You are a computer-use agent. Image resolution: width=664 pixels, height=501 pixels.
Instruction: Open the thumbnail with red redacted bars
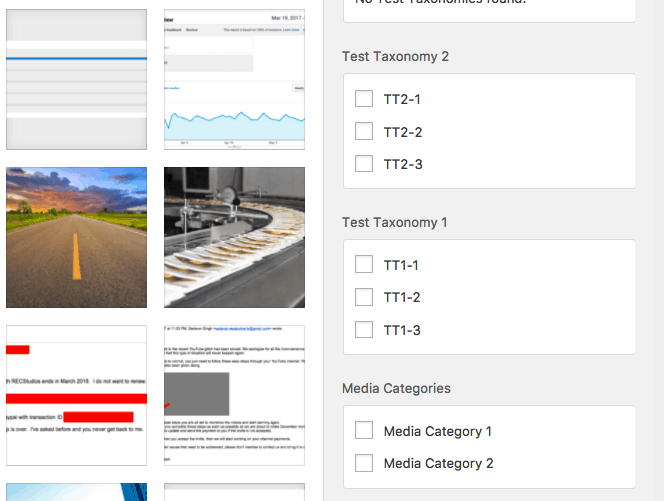pos(77,395)
